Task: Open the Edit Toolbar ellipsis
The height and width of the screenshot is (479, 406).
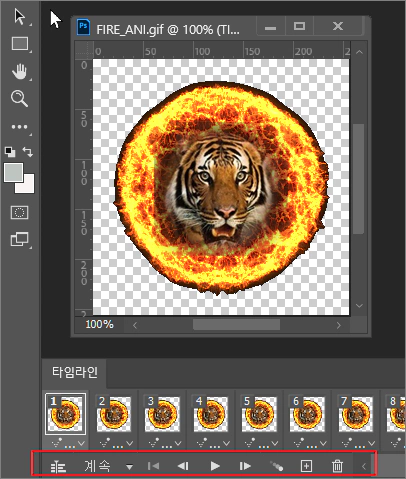Action: (x=19, y=127)
